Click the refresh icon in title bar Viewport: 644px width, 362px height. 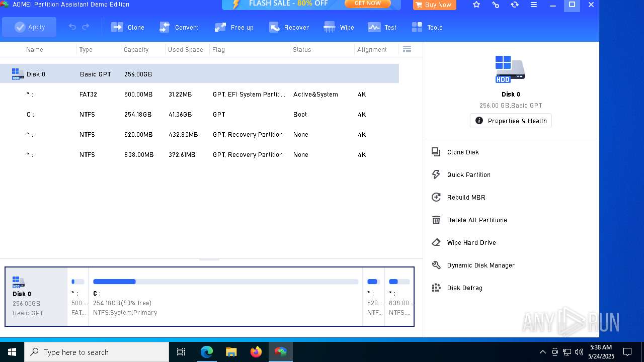tap(515, 5)
